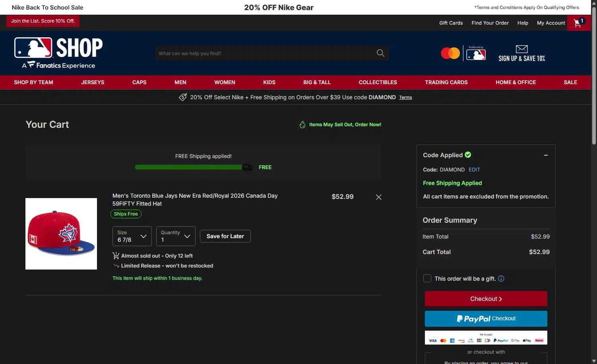Collapse the Code Applied section
Screen dimensions: 597x364
point(546,155)
